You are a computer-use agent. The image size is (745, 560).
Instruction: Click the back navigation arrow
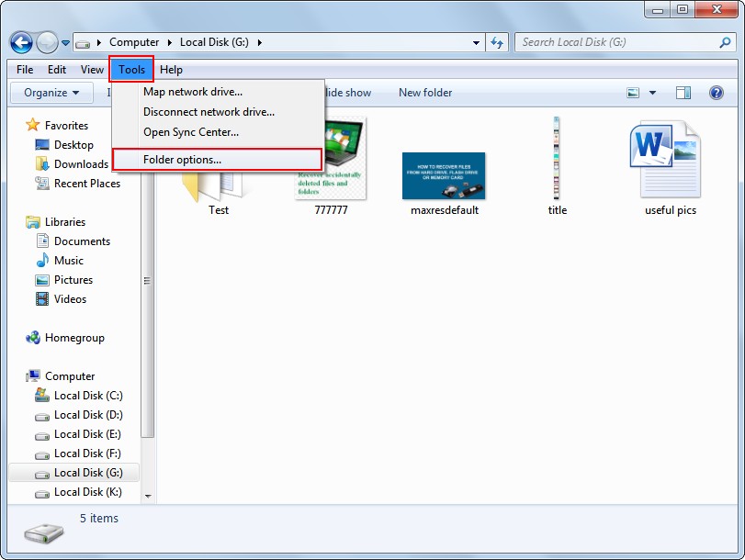tap(20, 42)
